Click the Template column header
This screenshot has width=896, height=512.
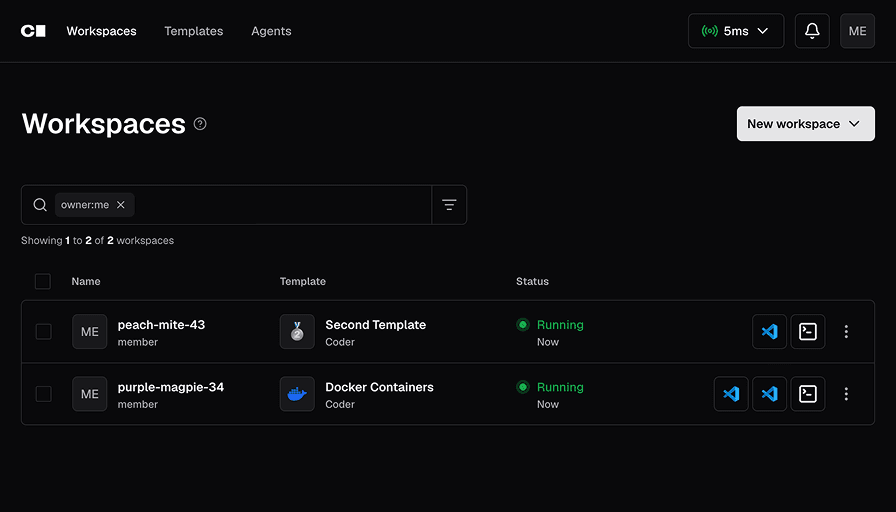point(303,281)
